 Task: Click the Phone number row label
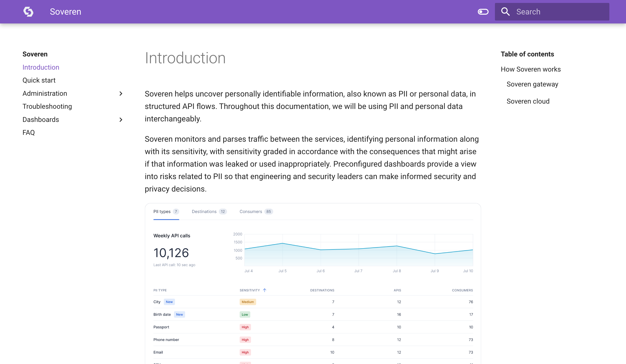pyautogui.click(x=166, y=340)
